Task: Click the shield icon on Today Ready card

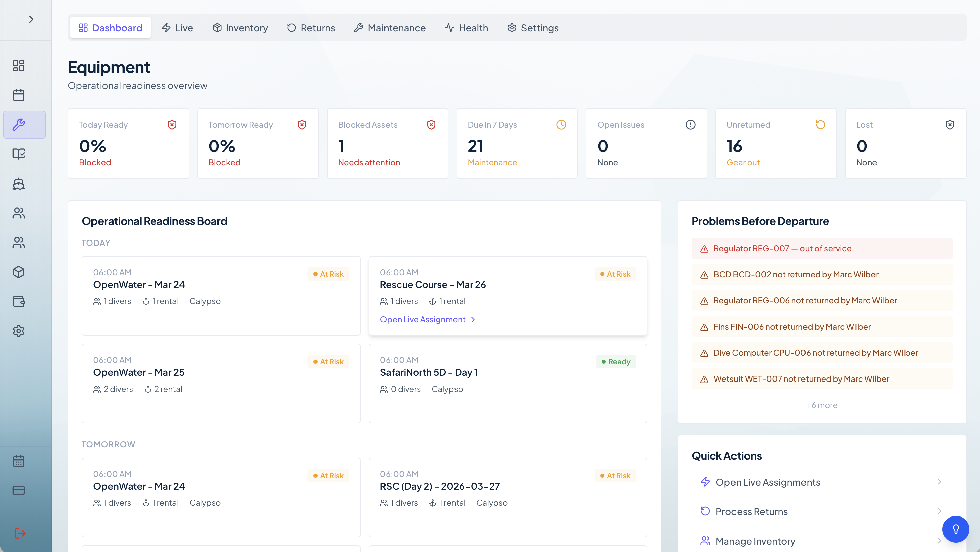Action: tap(172, 124)
